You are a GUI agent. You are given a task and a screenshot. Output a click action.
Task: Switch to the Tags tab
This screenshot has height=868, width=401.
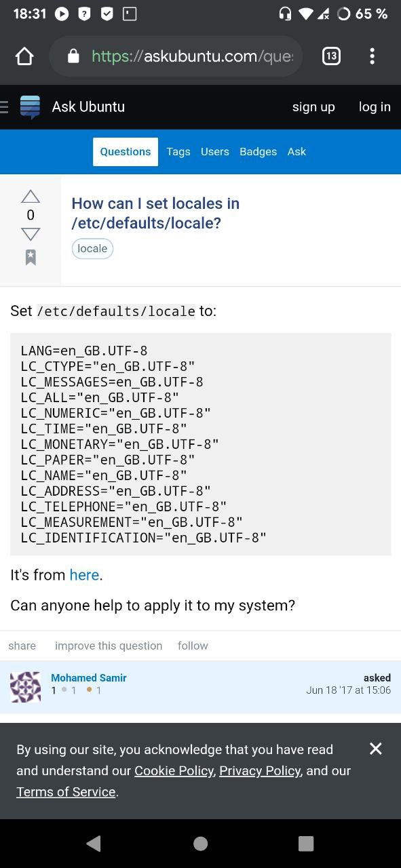pos(178,152)
